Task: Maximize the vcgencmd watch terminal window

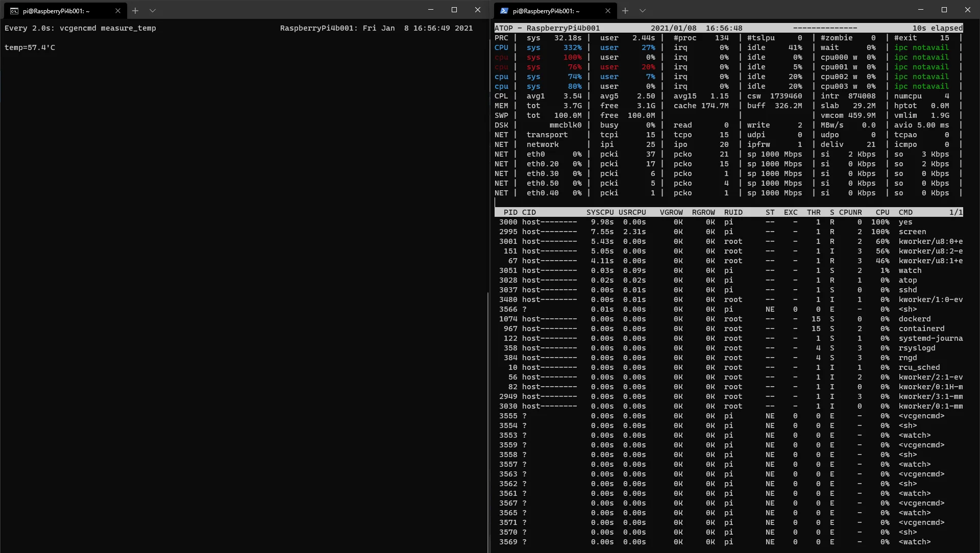Action: click(x=454, y=10)
